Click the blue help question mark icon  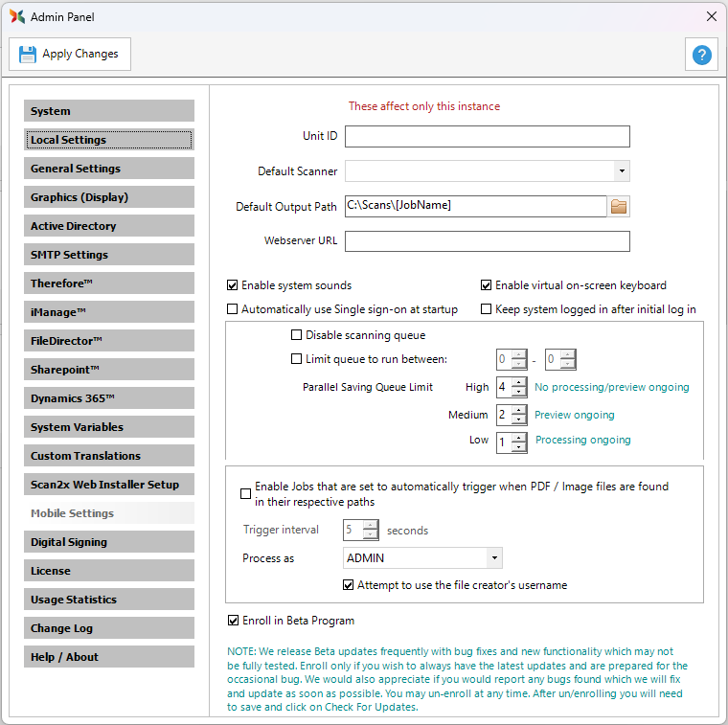tap(701, 55)
